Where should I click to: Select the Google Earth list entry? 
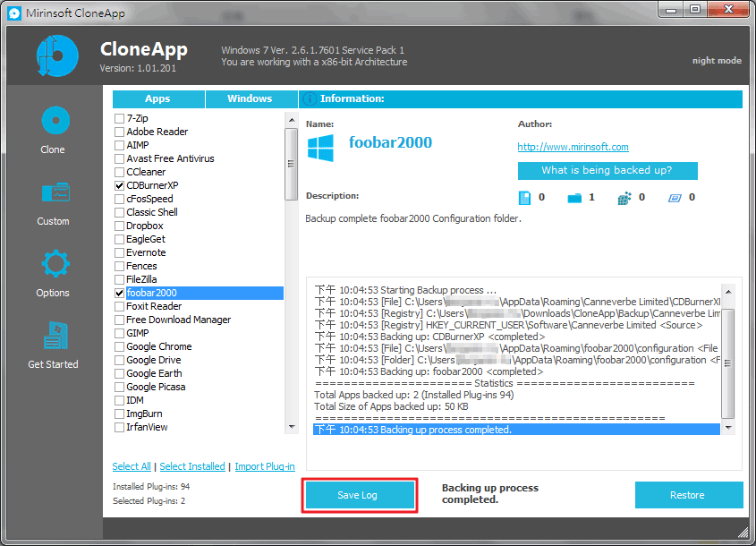click(x=154, y=374)
